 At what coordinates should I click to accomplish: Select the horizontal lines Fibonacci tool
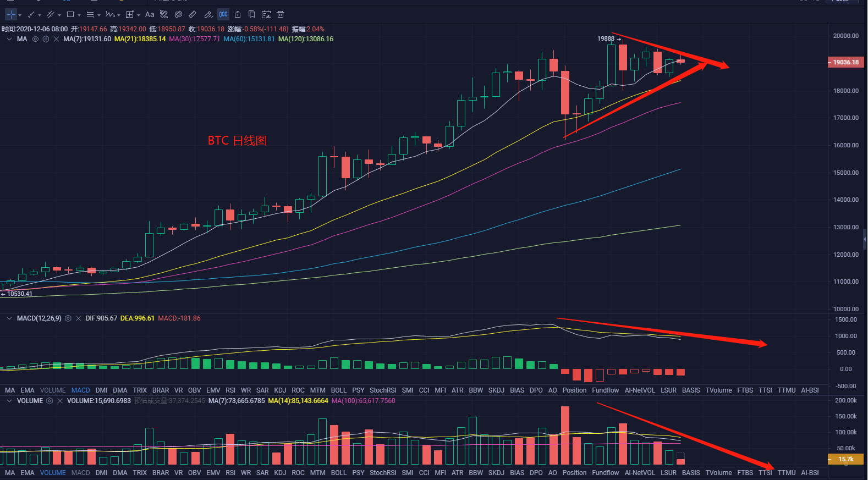pos(90,14)
